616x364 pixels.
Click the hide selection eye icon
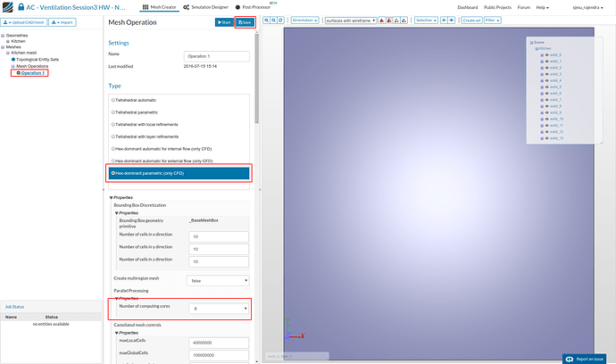(x=444, y=20)
